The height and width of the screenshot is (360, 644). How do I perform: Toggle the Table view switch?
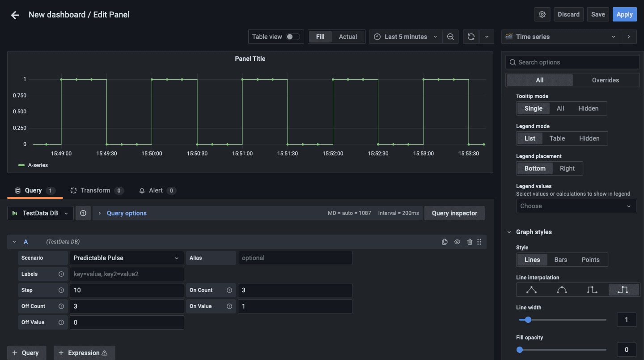(x=292, y=37)
